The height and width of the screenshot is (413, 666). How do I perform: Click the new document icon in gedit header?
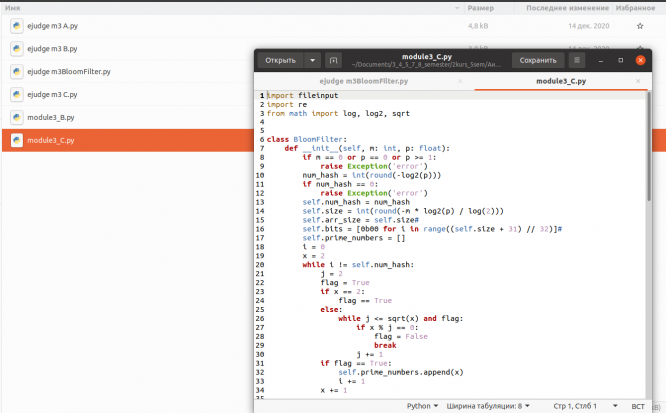coord(334,60)
